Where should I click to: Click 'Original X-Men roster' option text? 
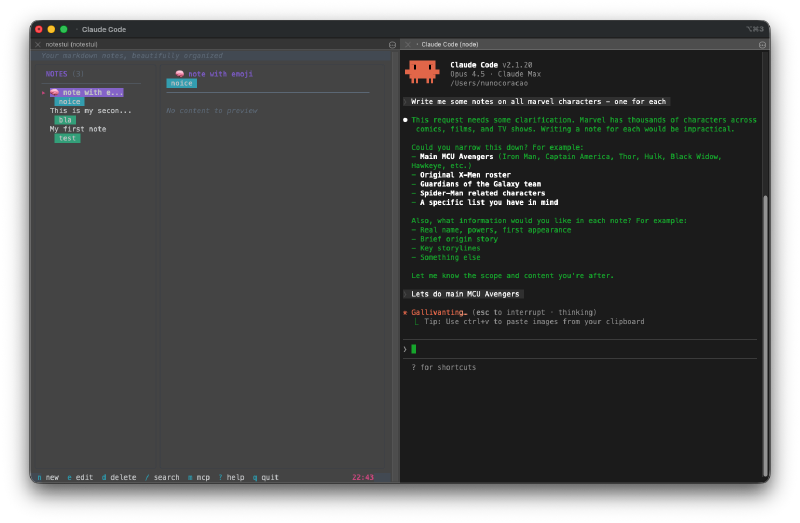click(465, 175)
